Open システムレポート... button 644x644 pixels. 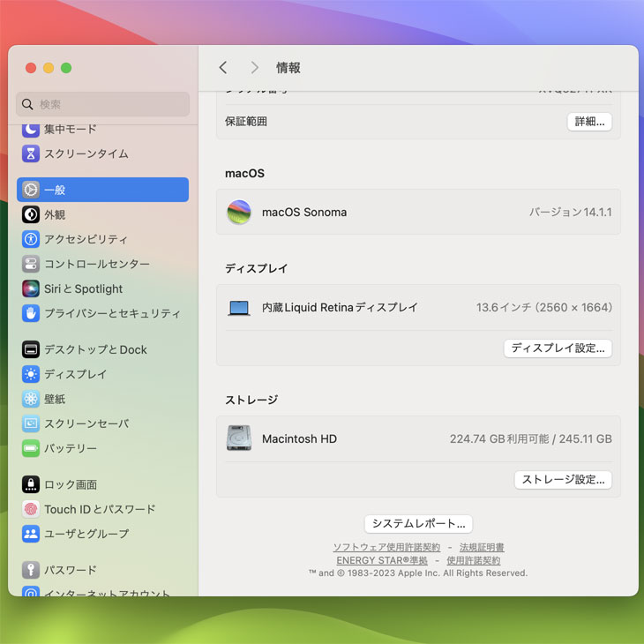click(x=418, y=524)
